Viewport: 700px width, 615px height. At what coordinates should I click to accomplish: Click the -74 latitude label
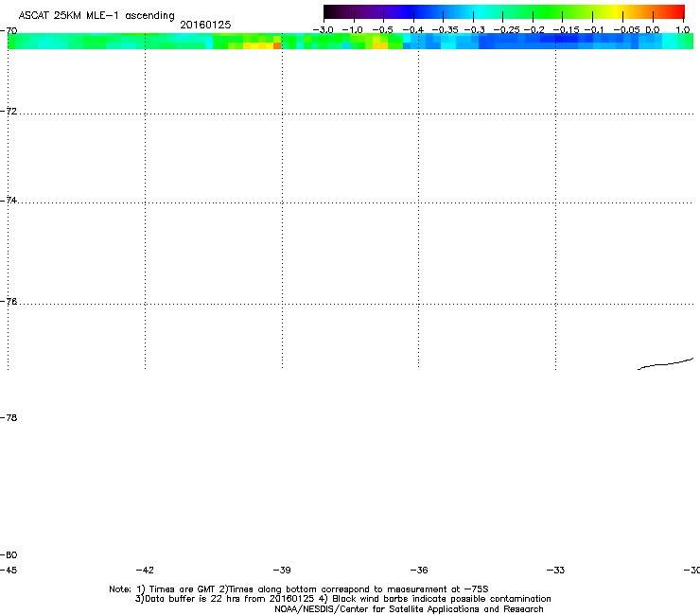click(x=9, y=200)
